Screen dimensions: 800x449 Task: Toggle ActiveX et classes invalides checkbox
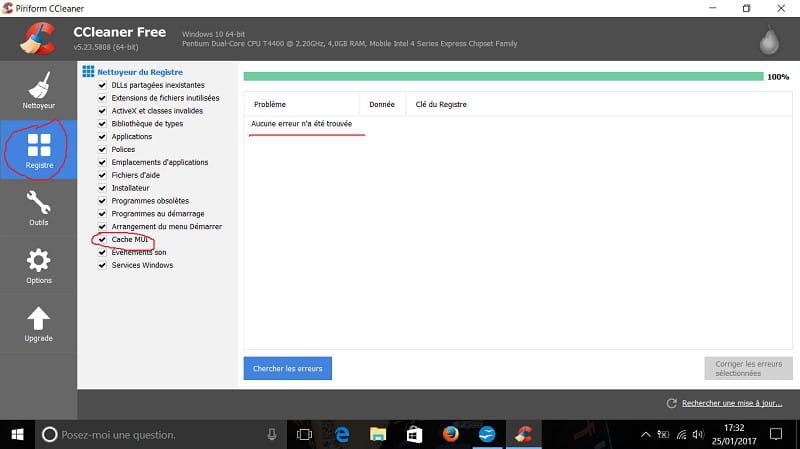coord(102,111)
